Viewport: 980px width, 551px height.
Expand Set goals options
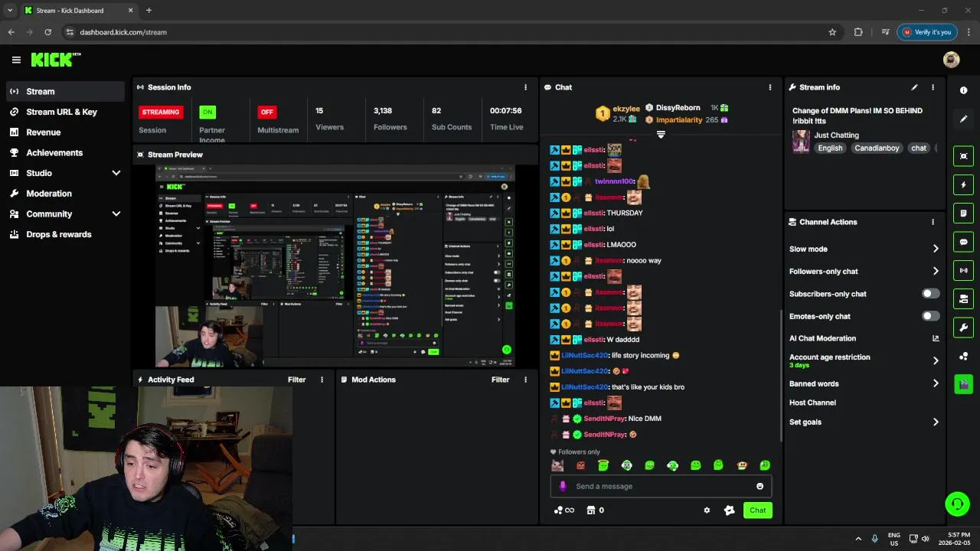click(x=936, y=422)
